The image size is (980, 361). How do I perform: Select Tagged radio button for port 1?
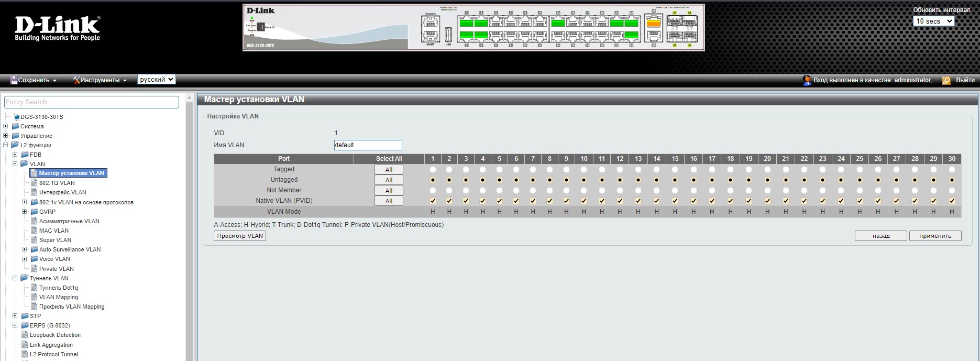[x=433, y=170]
